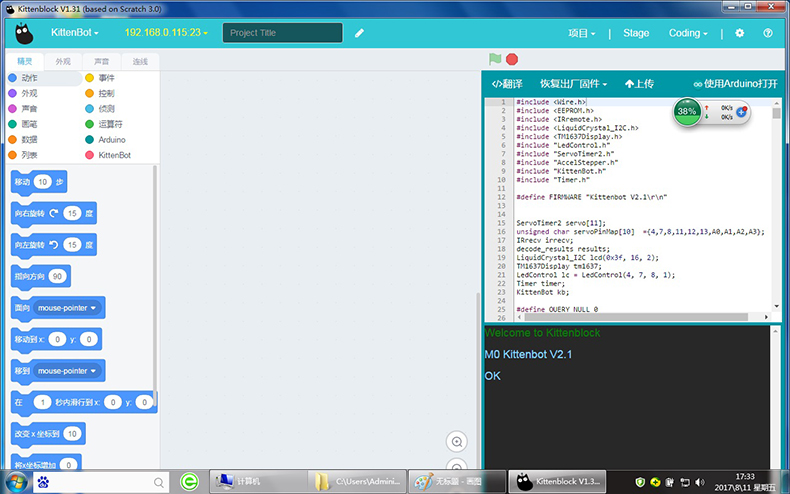The image size is (790, 494).
Task: Open the 192.168.0.115:23 connection dropdown
Action: coord(165,33)
